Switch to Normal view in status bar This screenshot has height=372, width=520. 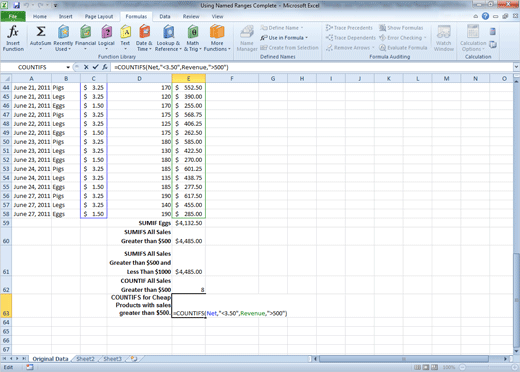coord(417,367)
